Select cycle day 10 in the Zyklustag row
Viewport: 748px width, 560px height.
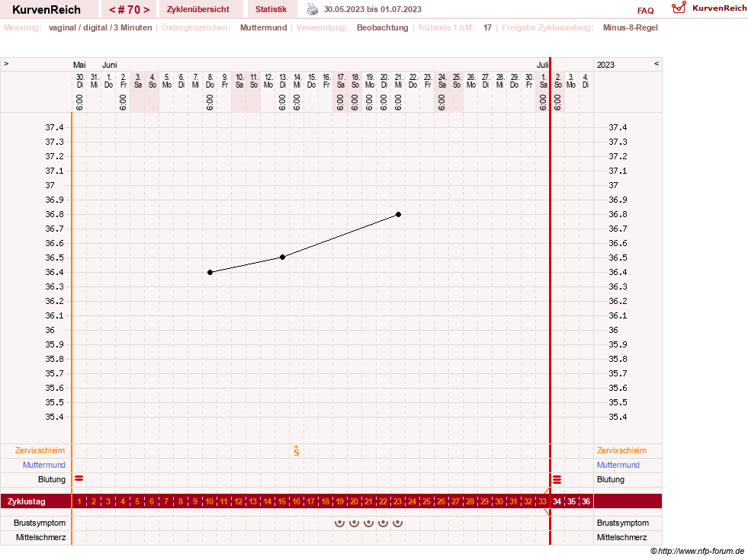point(210,501)
